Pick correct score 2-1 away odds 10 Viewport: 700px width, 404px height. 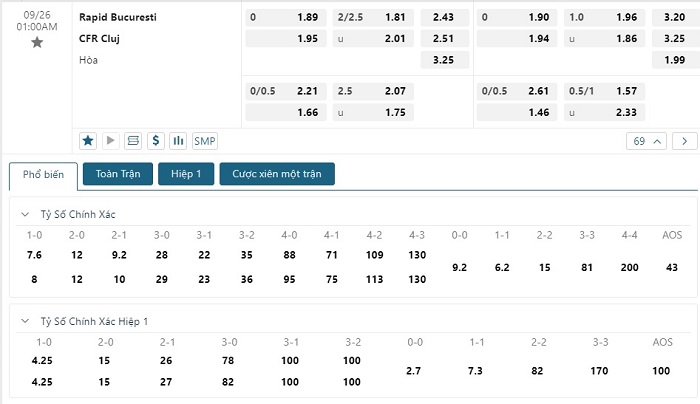coord(119,279)
